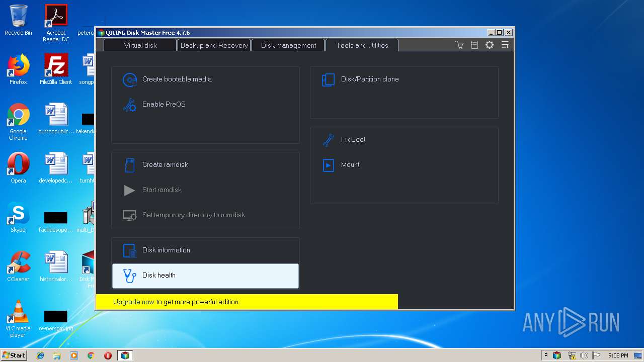Select the Tools and utilities tab

[362, 45]
